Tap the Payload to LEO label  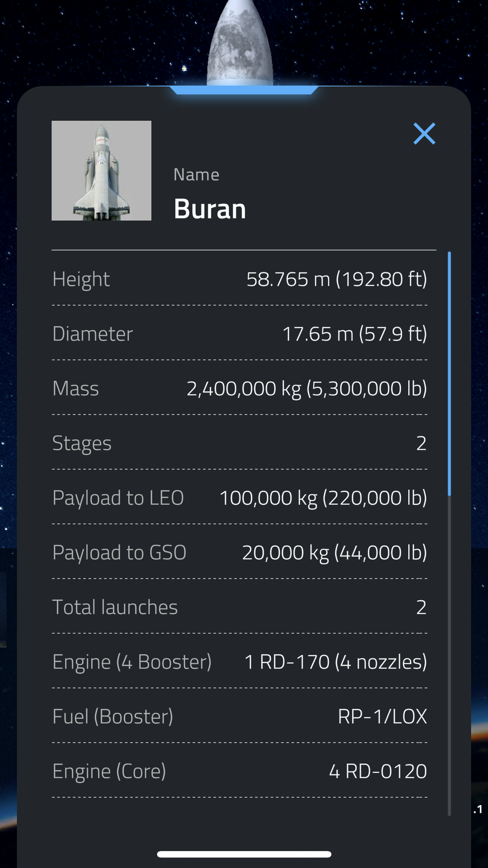[118, 498]
